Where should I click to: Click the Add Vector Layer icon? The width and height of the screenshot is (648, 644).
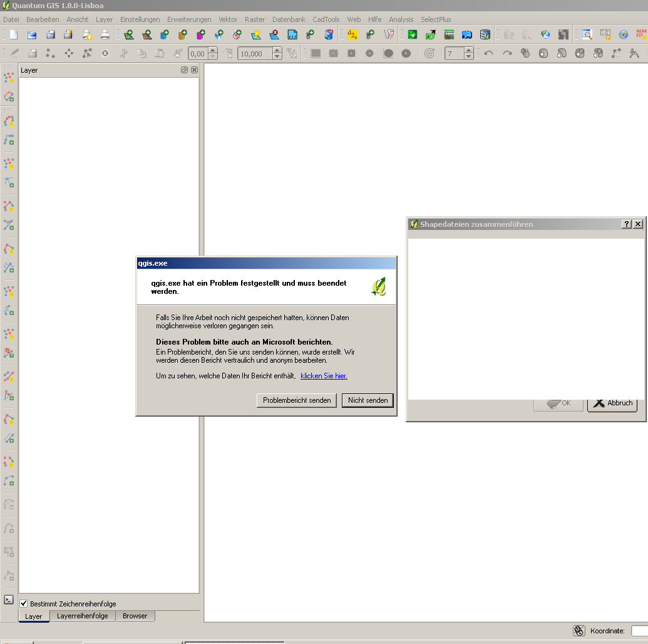pyautogui.click(x=129, y=34)
